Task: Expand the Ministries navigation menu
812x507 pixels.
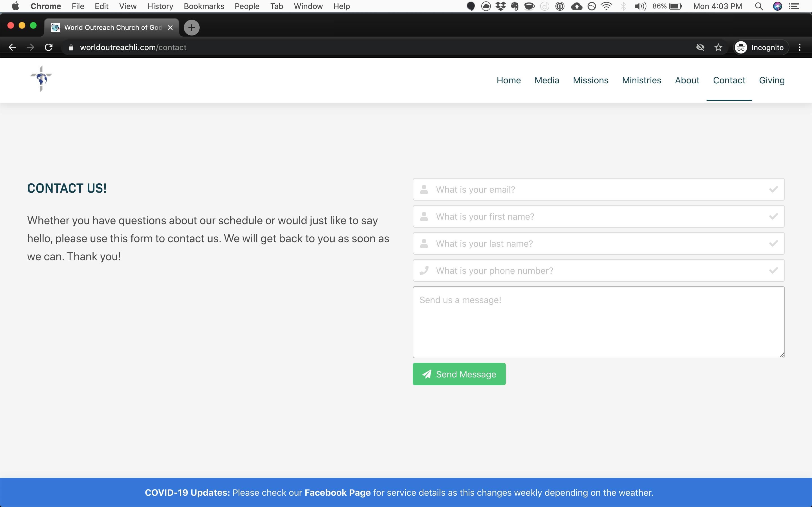Action: pyautogui.click(x=641, y=80)
